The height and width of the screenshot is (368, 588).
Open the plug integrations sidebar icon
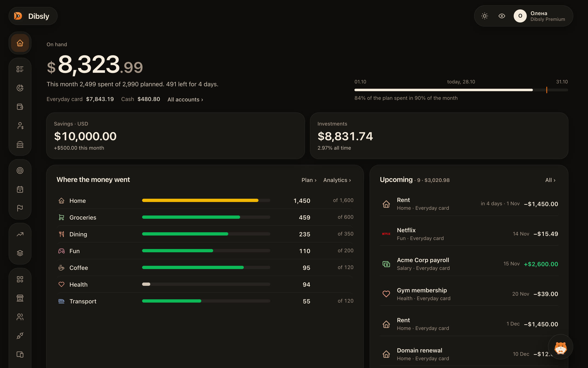pos(20,336)
